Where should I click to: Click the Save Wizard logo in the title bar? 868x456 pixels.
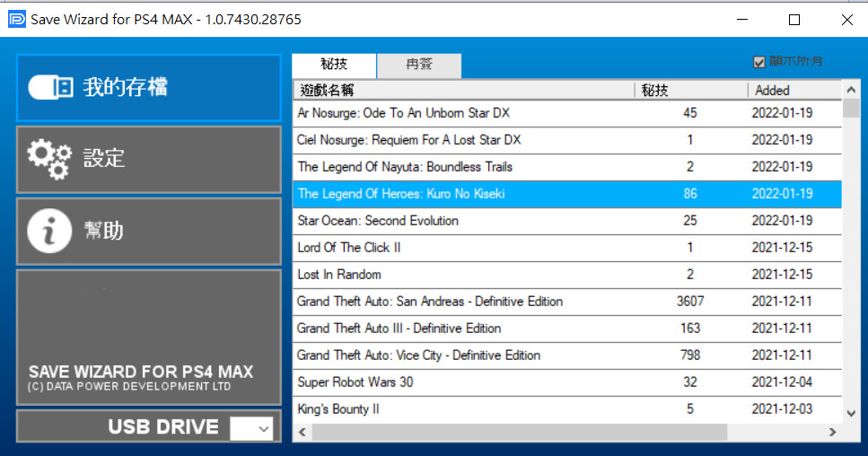pyautogui.click(x=17, y=20)
